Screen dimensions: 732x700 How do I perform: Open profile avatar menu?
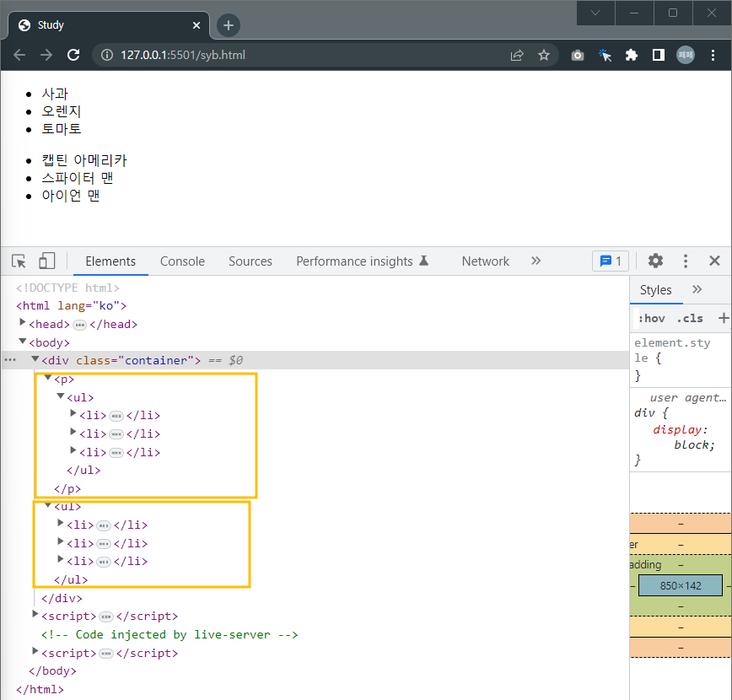click(686, 55)
